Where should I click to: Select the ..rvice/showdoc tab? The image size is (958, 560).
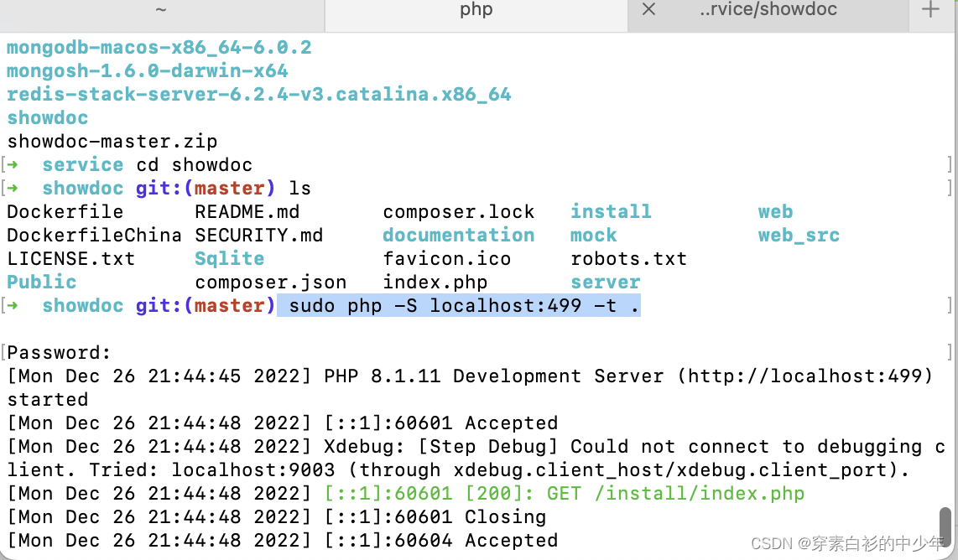click(x=768, y=10)
